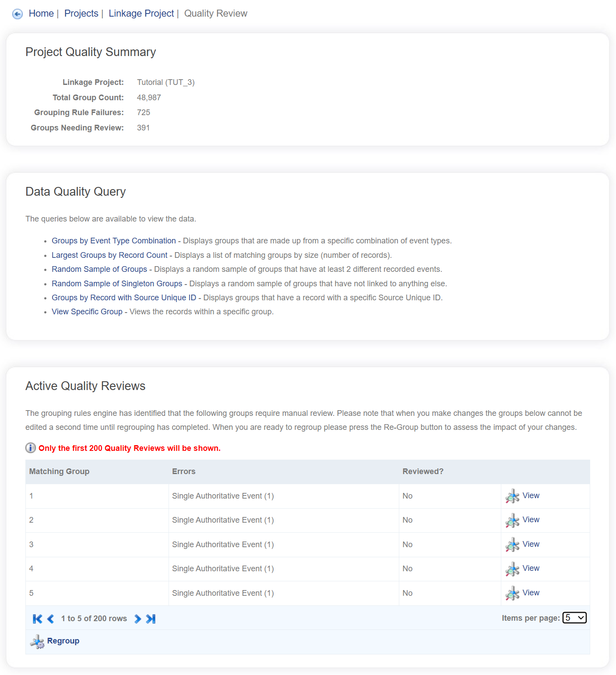Go to first page of reviews
Viewport: 616px width, 675px height.
(38, 619)
